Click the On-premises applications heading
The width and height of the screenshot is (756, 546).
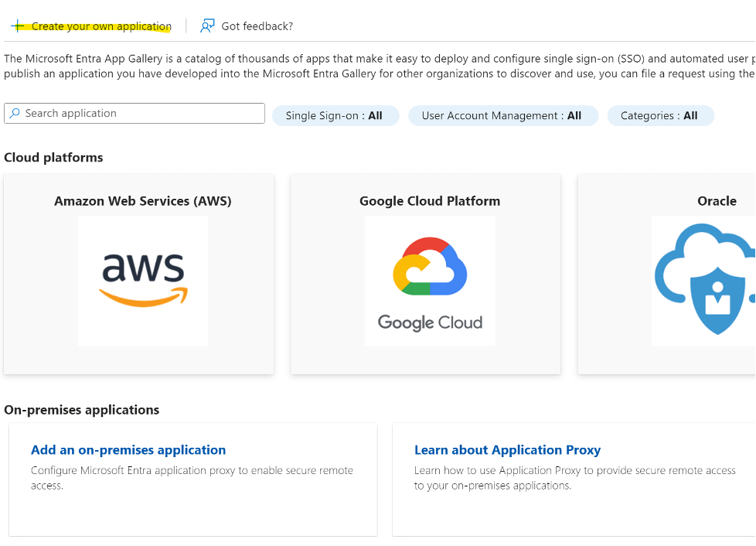click(81, 410)
